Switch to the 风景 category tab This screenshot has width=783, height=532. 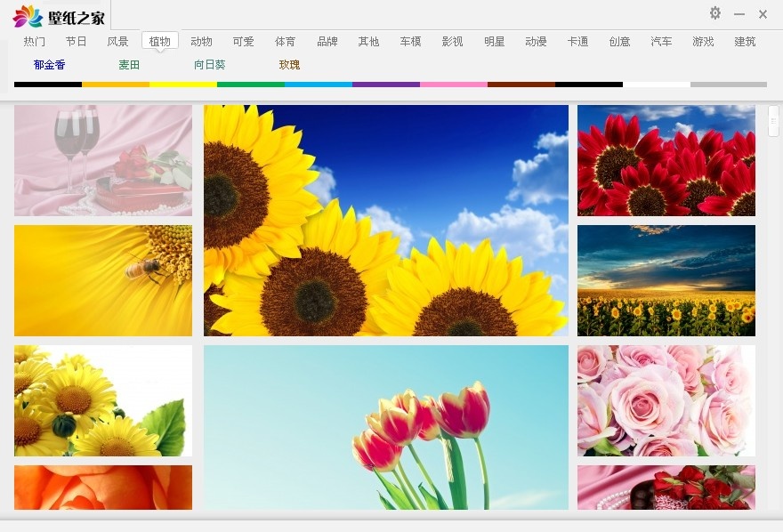(x=117, y=42)
